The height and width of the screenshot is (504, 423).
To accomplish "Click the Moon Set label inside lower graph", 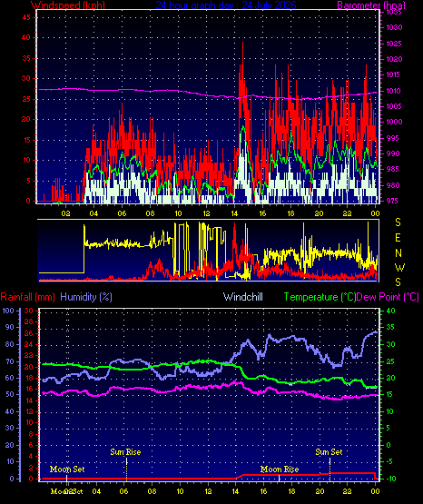I will 67,469.
